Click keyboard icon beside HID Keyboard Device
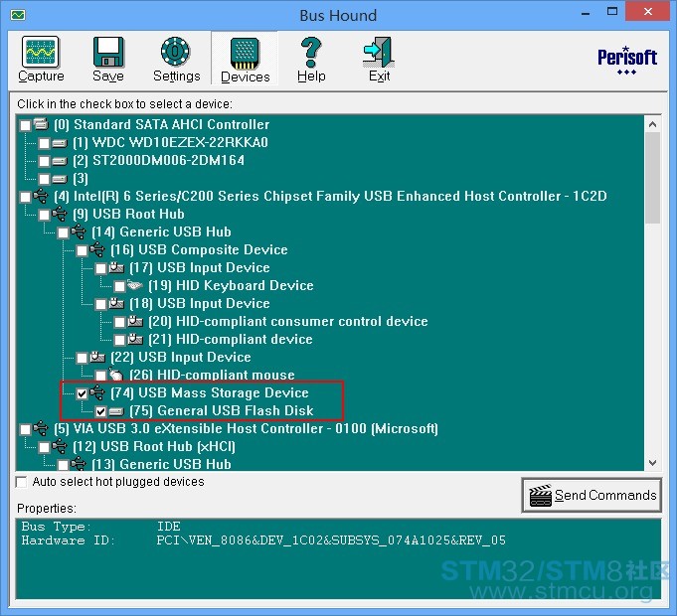Screen dimensions: 677x616 point(135,285)
